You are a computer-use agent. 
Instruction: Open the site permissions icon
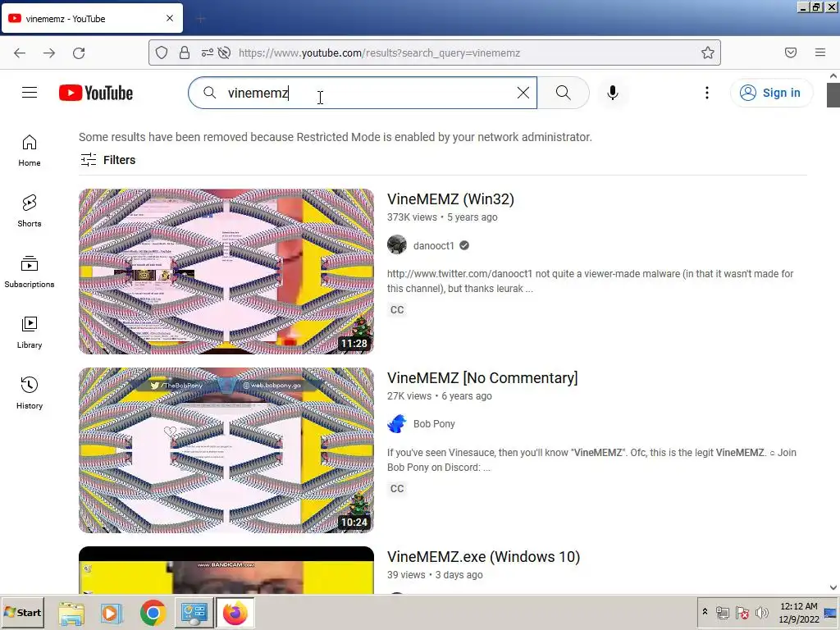[207, 52]
